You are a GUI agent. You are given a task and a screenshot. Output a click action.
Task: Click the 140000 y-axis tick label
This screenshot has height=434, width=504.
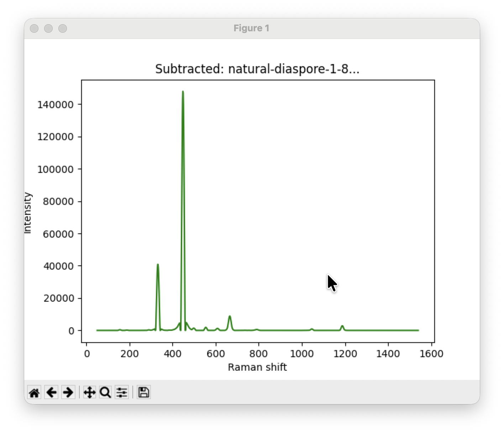point(55,105)
